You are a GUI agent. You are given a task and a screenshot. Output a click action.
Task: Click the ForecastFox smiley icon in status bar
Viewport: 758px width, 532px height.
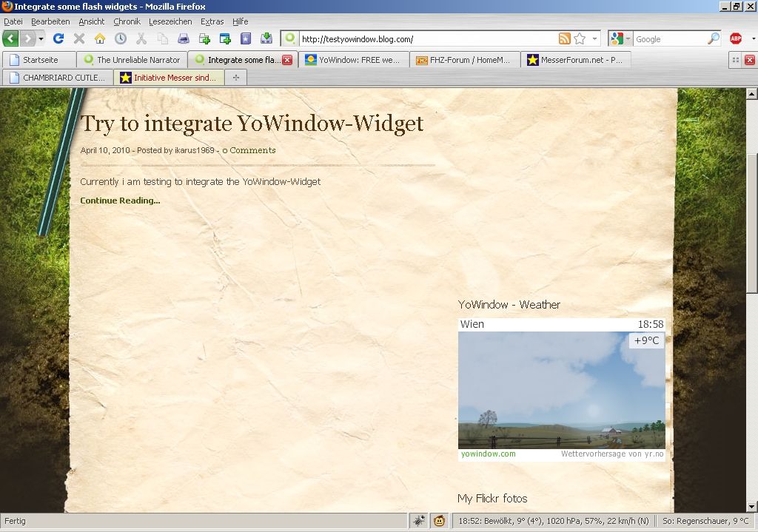pos(440,521)
